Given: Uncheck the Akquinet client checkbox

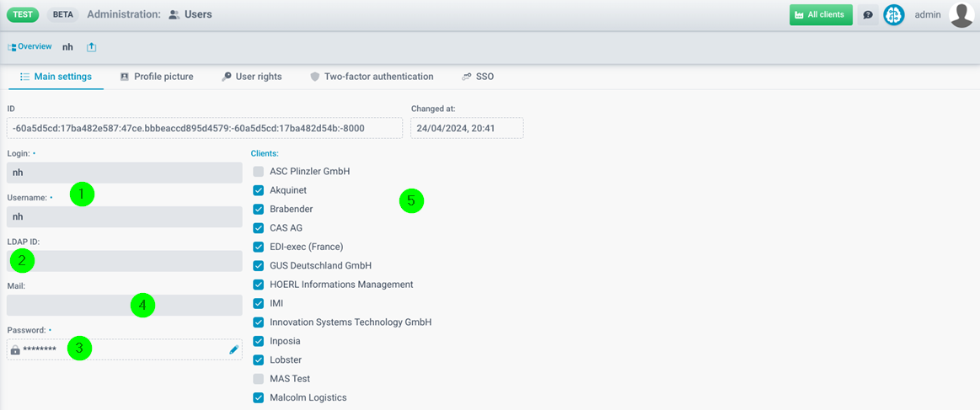Looking at the screenshot, I should tap(259, 190).
